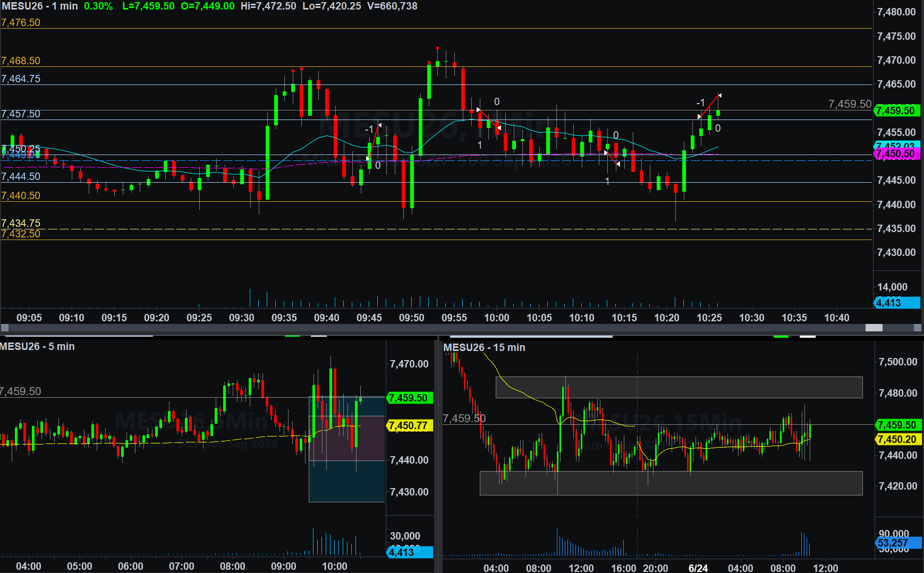Click blue 4,413 volume tag on 1 min chart

pos(897,303)
